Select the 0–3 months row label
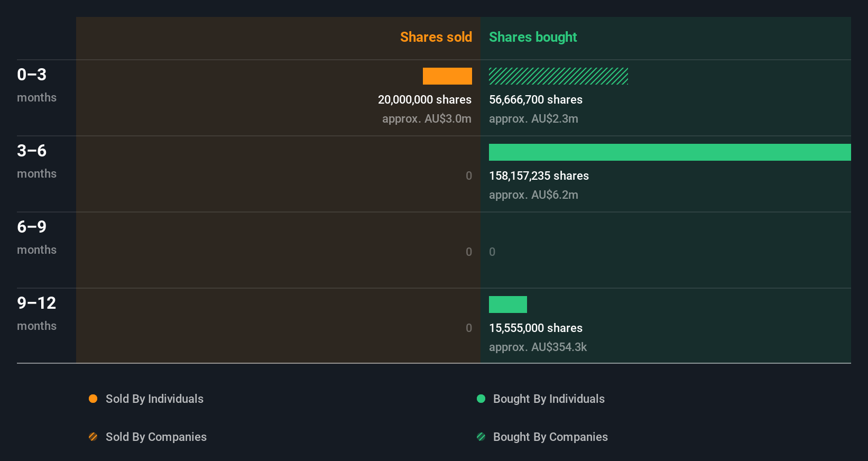Viewport: 868px width, 461px height. (x=36, y=85)
